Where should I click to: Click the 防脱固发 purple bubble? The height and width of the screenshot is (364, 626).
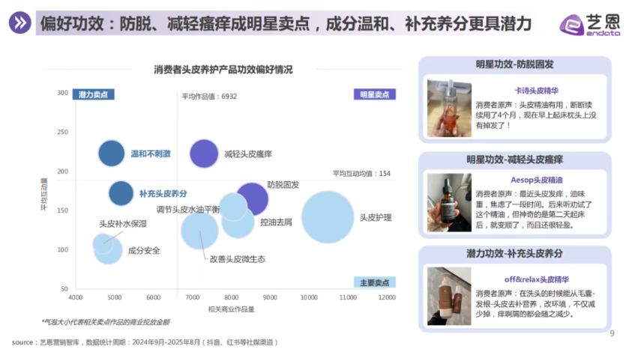click(x=253, y=198)
